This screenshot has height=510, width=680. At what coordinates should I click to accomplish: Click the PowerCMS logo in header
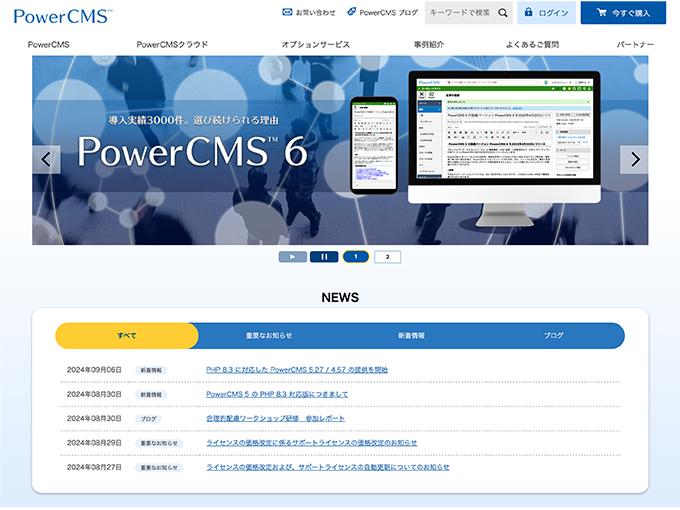tap(62, 16)
